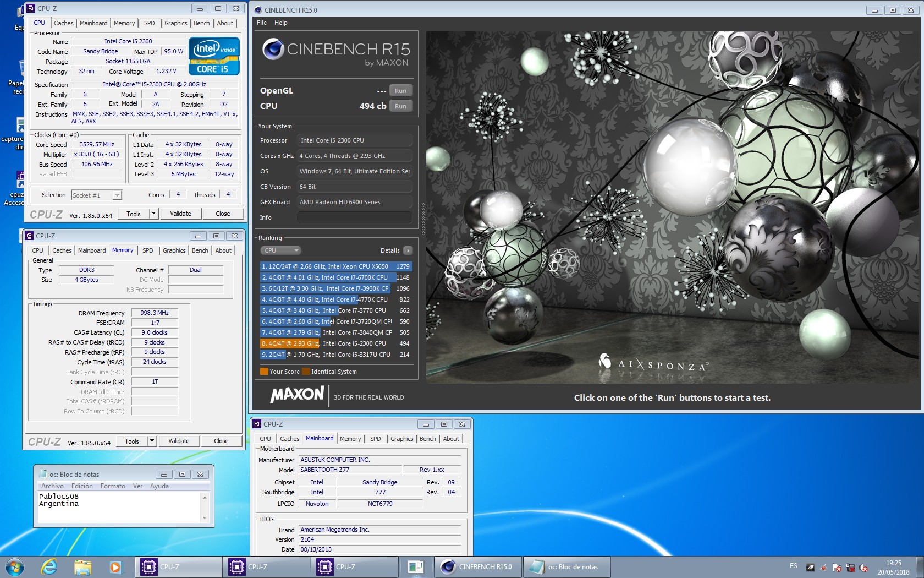
Task: Click Tools button in the top CPU-Z window
Action: tap(134, 214)
